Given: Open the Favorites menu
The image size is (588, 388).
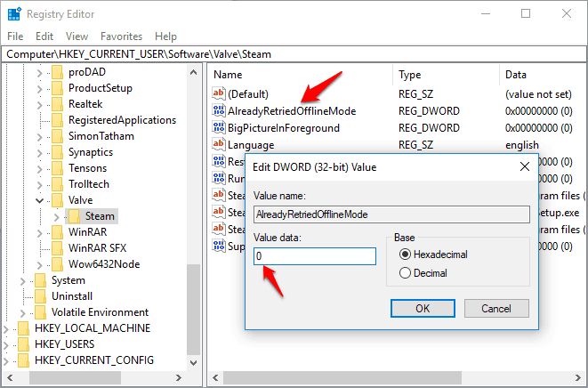Looking at the screenshot, I should click(122, 36).
